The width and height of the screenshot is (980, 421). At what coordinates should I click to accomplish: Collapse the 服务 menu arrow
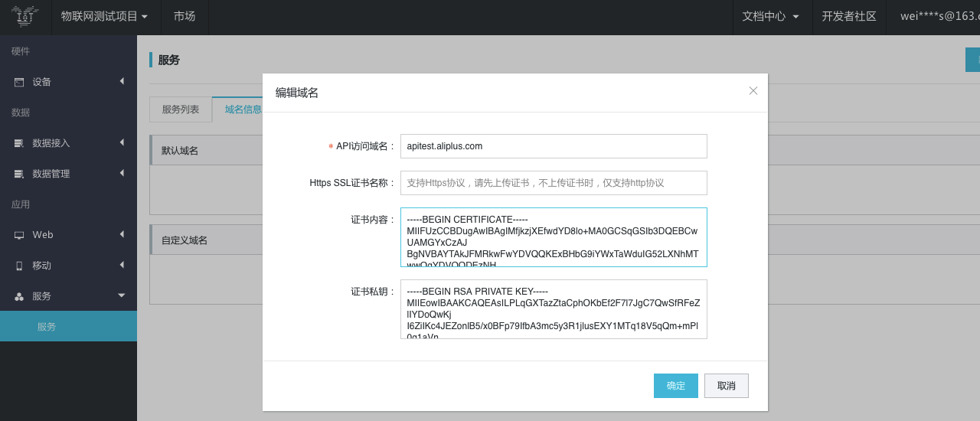pyautogui.click(x=121, y=295)
